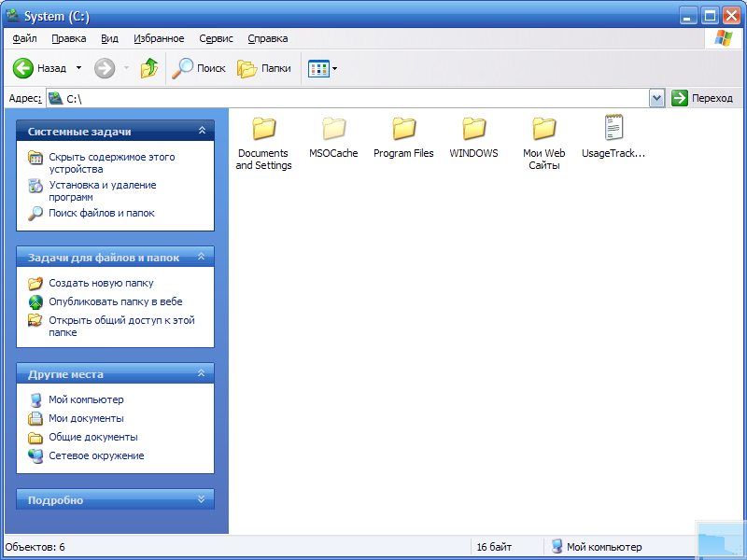Click the Поиск toolbar icon
The height and width of the screenshot is (560, 747).
pos(198,67)
